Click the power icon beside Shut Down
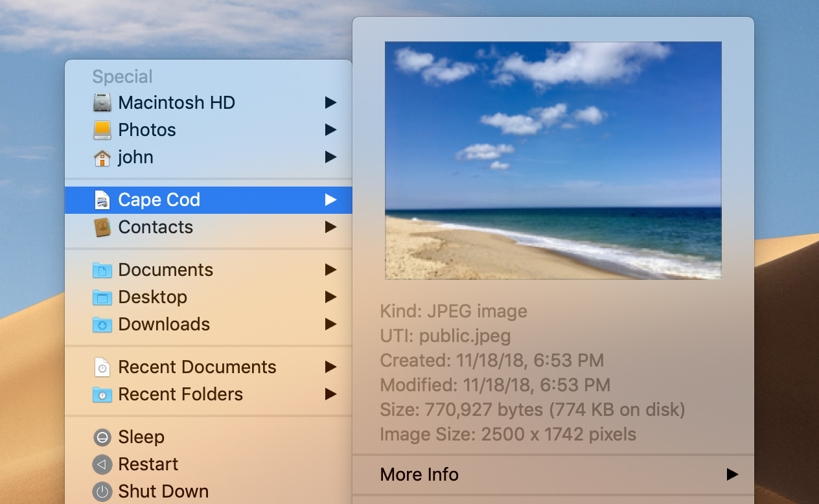Viewport: 819px width, 504px height. coord(102,491)
